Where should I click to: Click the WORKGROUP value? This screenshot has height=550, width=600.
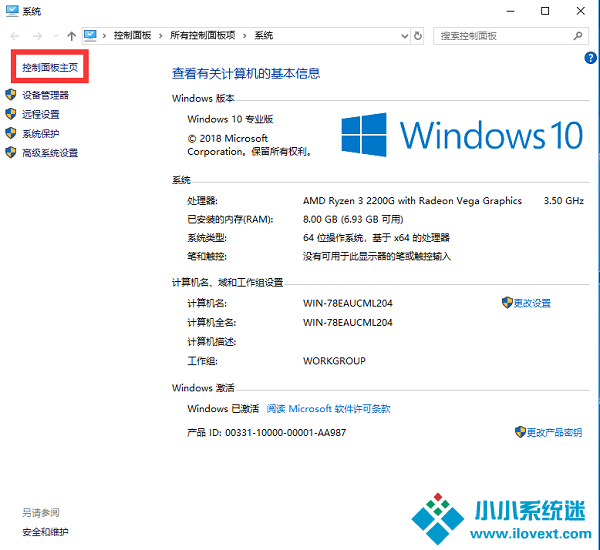[334, 361]
